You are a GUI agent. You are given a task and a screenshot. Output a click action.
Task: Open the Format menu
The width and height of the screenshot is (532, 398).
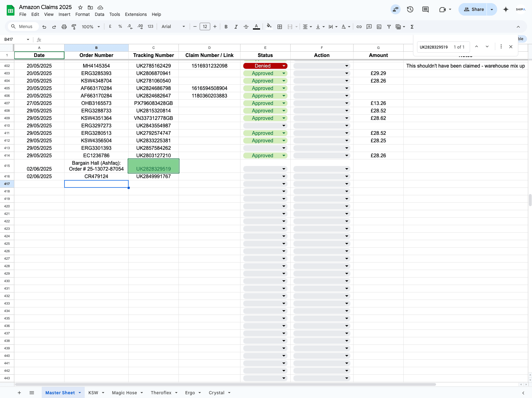click(x=83, y=14)
